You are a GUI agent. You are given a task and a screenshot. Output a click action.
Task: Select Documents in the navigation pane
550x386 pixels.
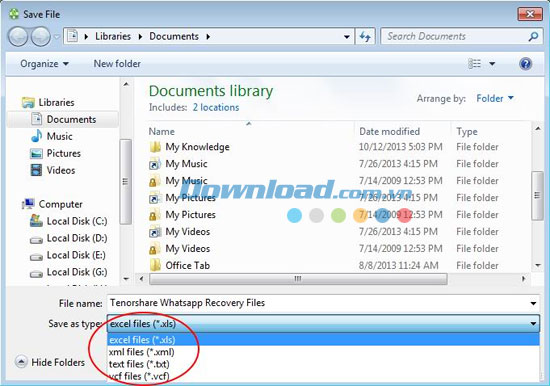coord(63,119)
